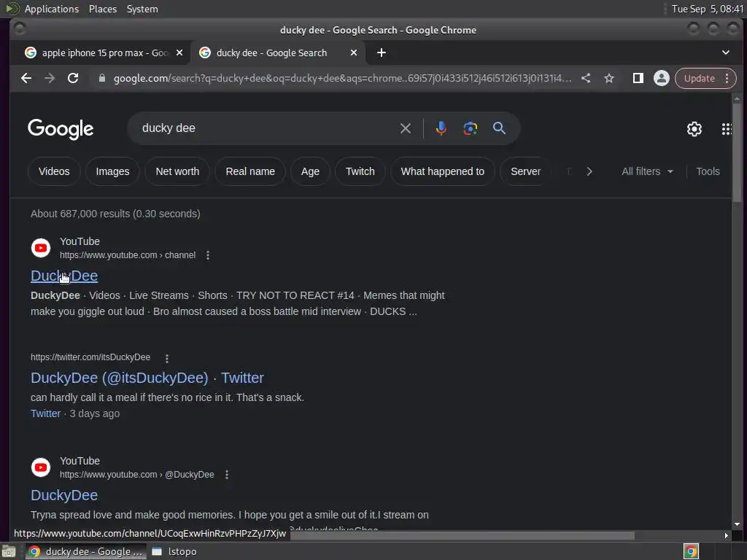747x560 pixels.
Task: Open more options for Twitter result
Action: [167, 358]
